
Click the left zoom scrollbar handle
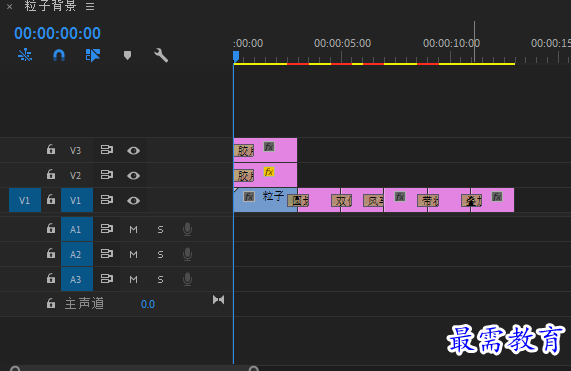tap(15, 368)
